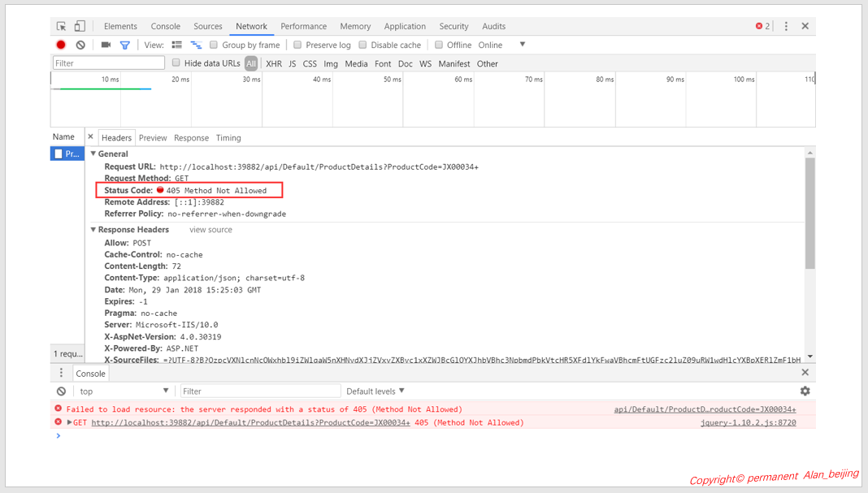The width and height of the screenshot is (868, 493).
Task: Show the Preview tab of the request
Action: [153, 138]
